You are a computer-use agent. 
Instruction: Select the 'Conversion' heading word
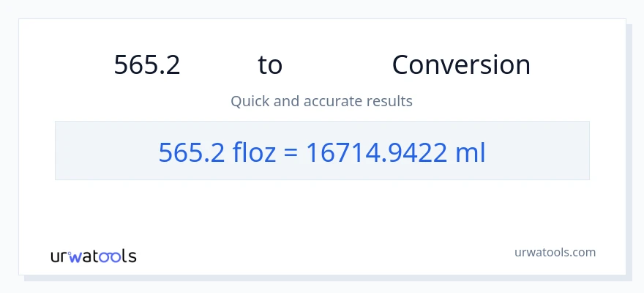(x=461, y=65)
